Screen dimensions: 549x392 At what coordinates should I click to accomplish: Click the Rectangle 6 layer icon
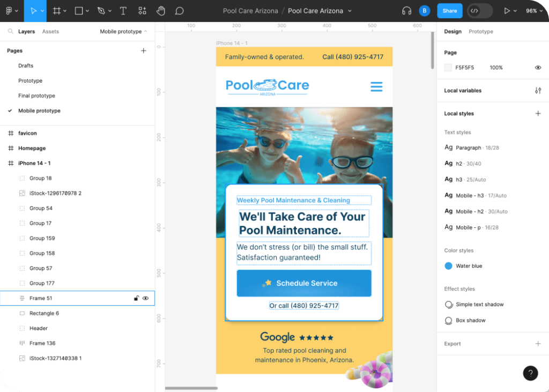point(22,313)
